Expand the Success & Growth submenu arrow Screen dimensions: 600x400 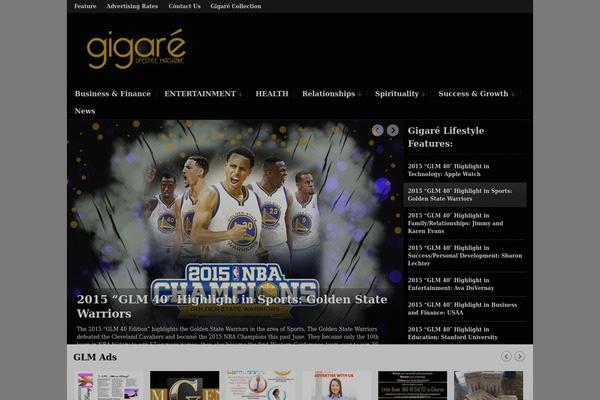[513, 94]
